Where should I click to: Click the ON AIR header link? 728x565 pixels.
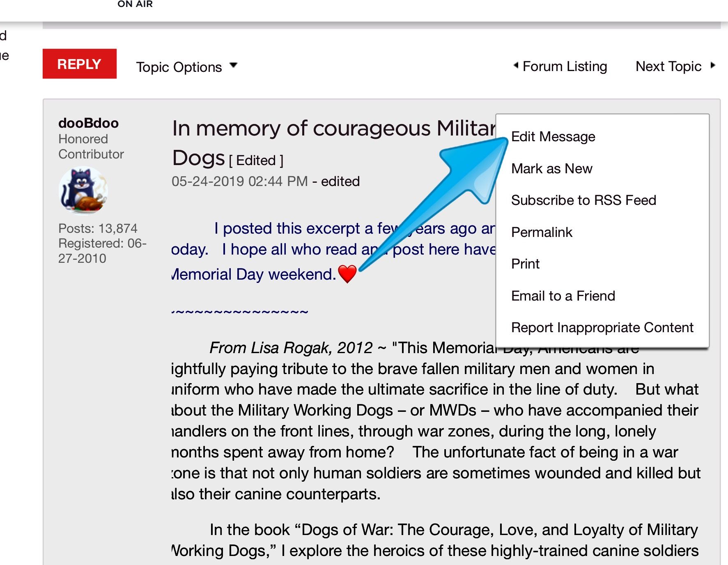point(135,4)
